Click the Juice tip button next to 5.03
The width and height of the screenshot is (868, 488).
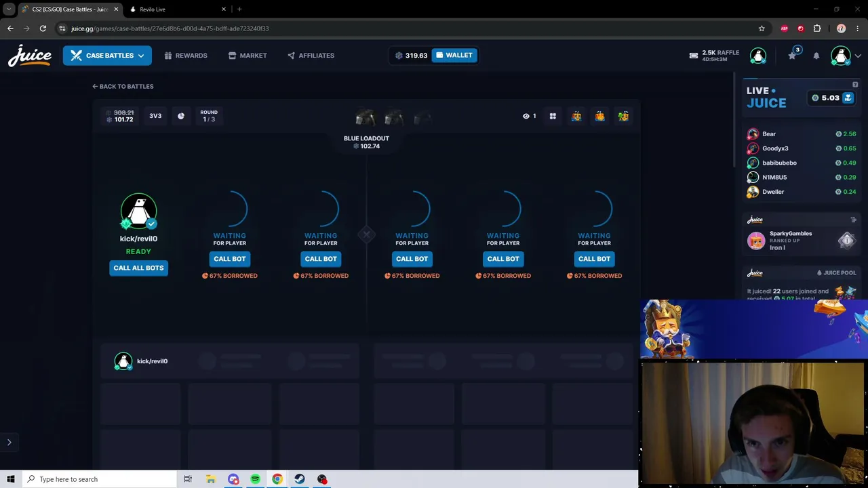click(848, 98)
